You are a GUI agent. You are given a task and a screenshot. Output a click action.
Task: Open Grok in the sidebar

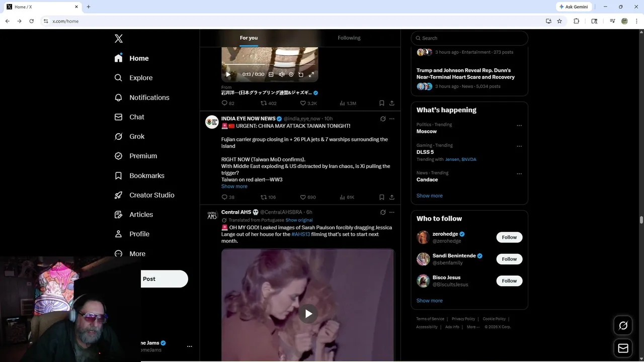[x=130, y=136]
